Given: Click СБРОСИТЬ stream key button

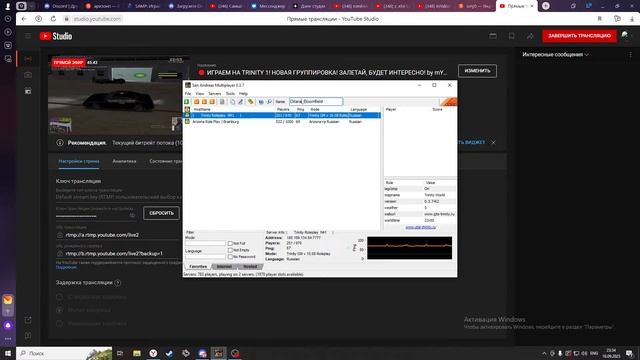Looking at the screenshot, I should pos(161,213).
